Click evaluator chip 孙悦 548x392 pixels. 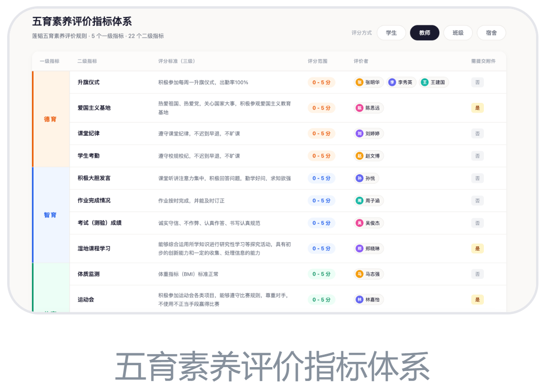pos(366,178)
